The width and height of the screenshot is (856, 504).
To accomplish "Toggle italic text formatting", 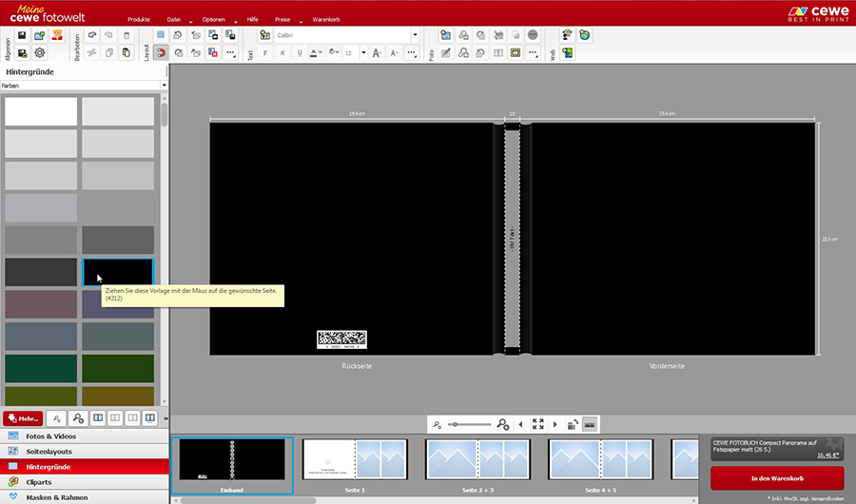I will click(282, 53).
